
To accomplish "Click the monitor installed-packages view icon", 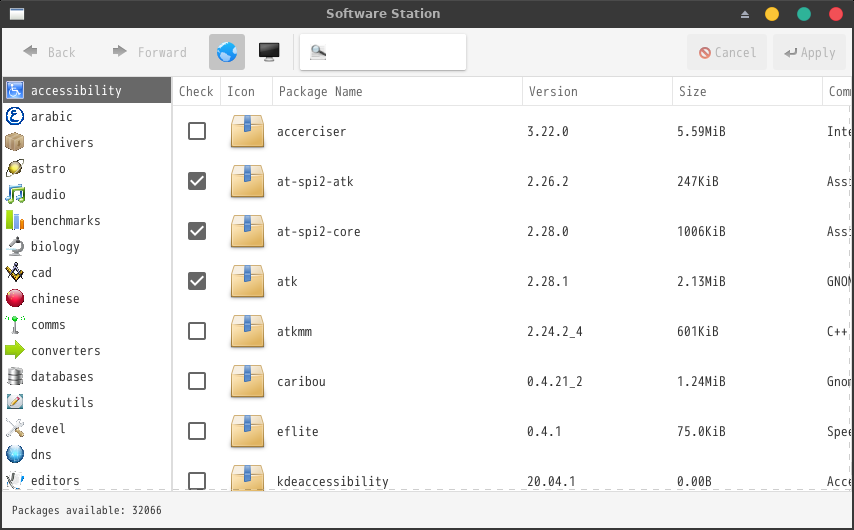I will pos(269,52).
